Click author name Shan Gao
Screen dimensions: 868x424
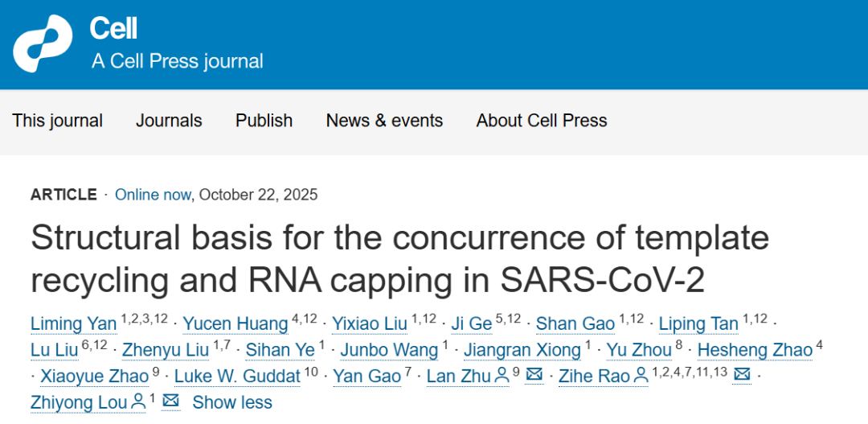(575, 324)
